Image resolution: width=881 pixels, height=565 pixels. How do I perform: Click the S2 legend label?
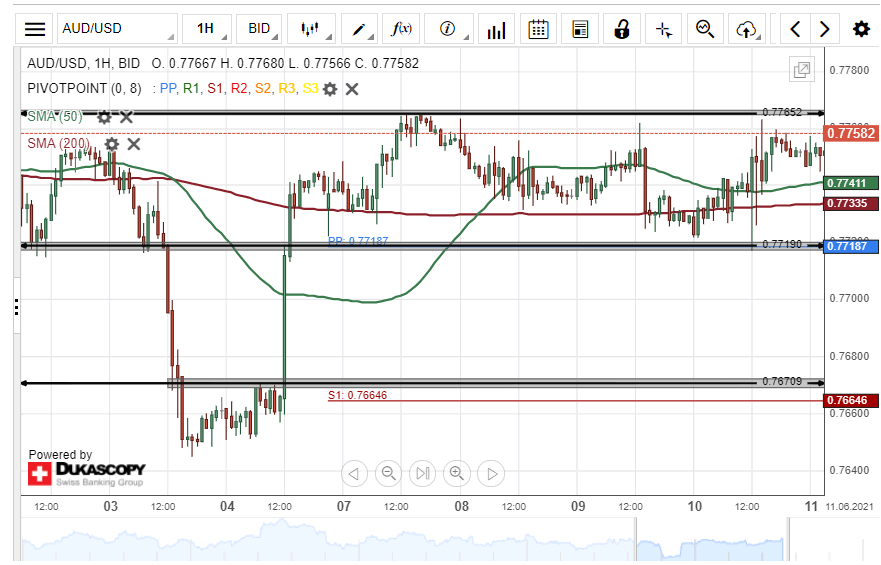click(262, 89)
